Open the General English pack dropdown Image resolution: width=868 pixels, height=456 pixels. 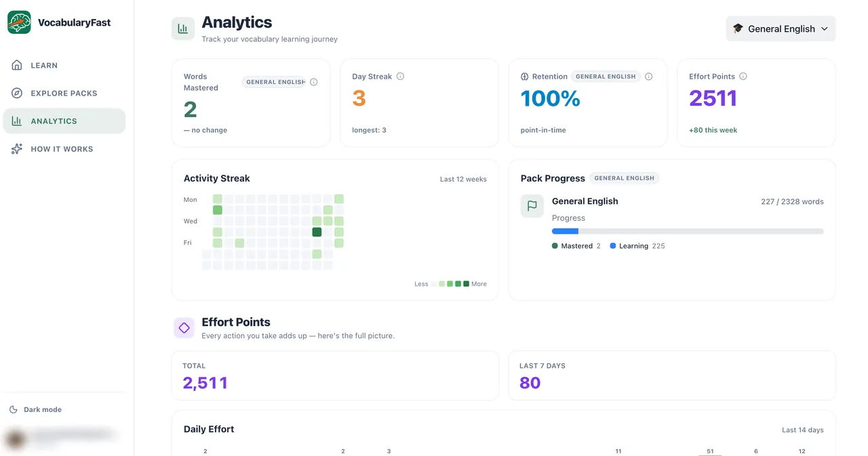(x=781, y=29)
